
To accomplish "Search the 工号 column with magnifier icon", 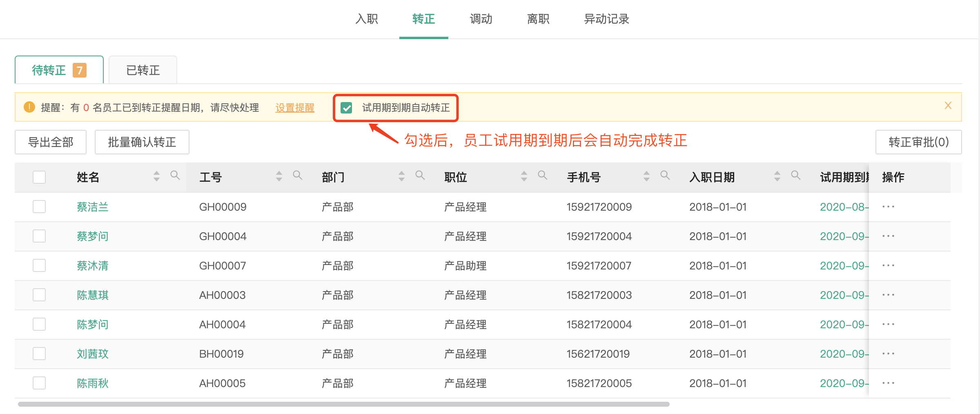I will (297, 176).
